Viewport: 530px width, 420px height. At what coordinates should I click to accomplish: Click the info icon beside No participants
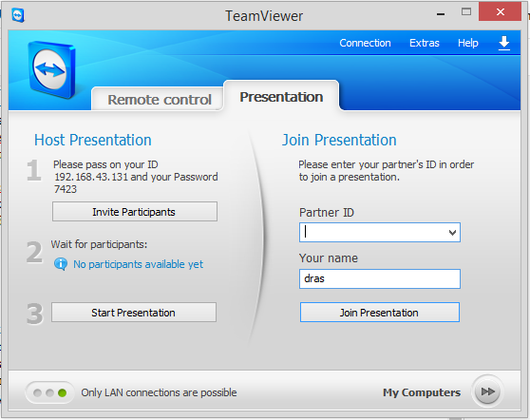[x=61, y=264]
